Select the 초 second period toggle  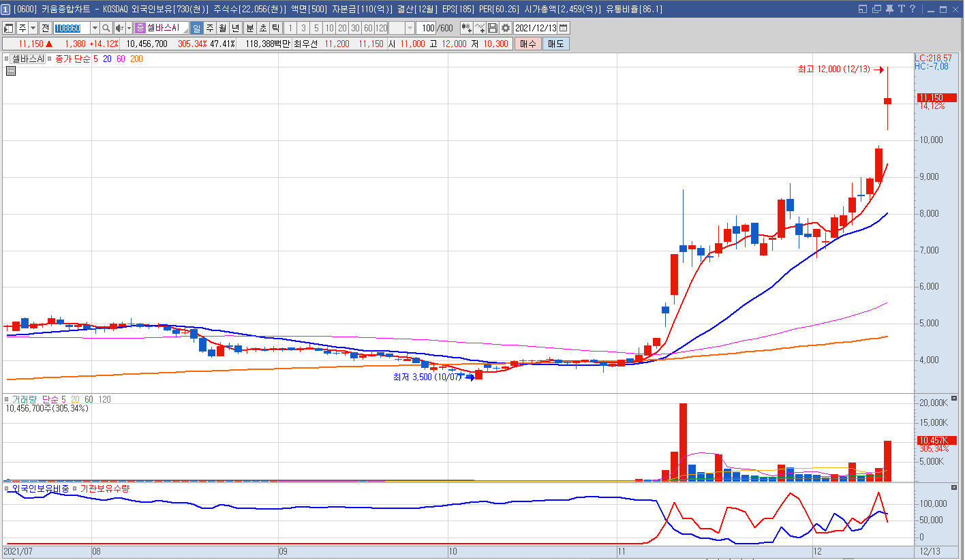click(x=262, y=28)
